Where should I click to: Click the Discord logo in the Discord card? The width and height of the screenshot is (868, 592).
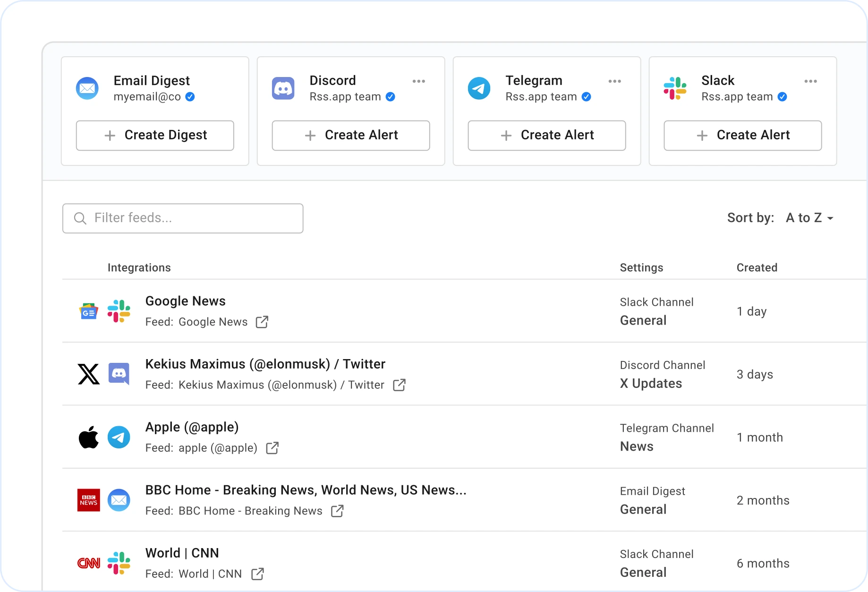click(283, 88)
